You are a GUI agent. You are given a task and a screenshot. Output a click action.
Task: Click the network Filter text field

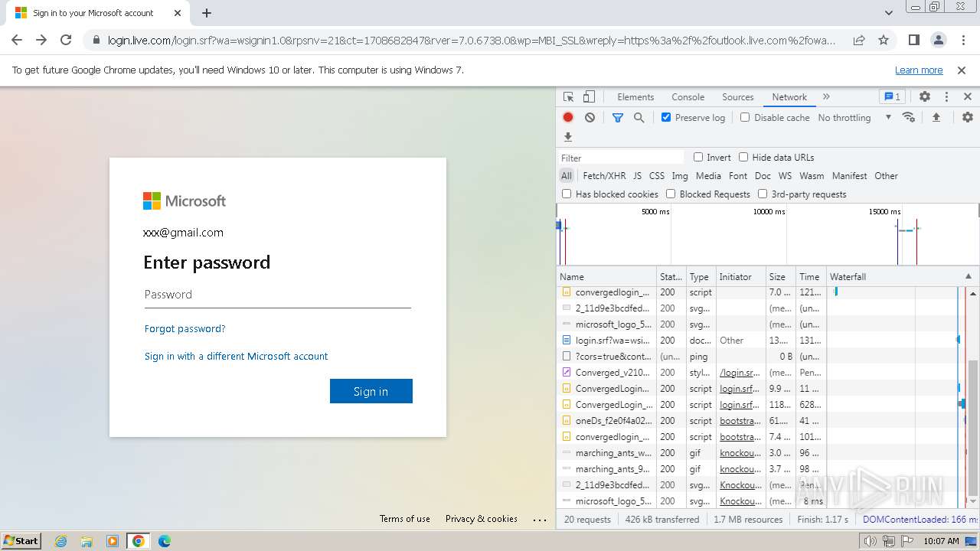coord(622,157)
